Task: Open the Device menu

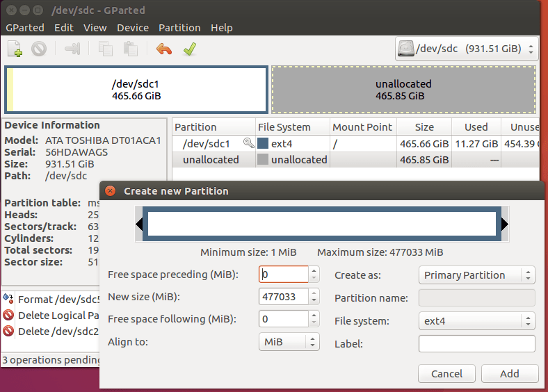Action: (133, 28)
